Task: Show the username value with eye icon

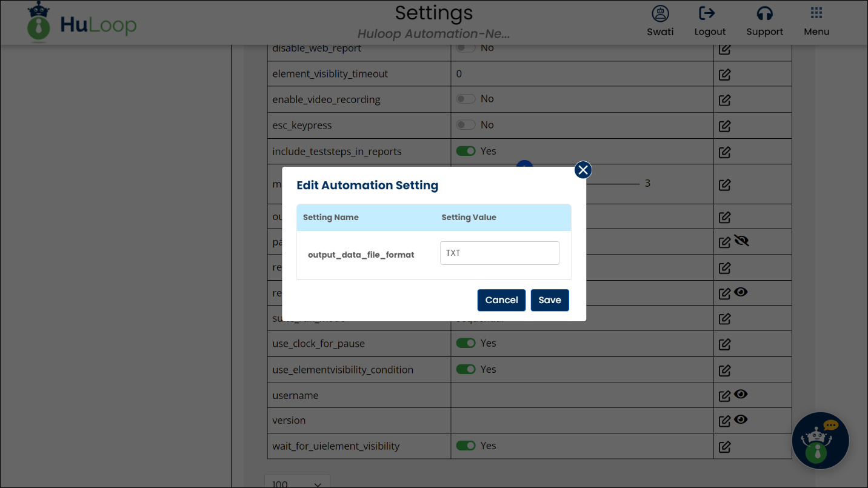Action: [x=740, y=395]
